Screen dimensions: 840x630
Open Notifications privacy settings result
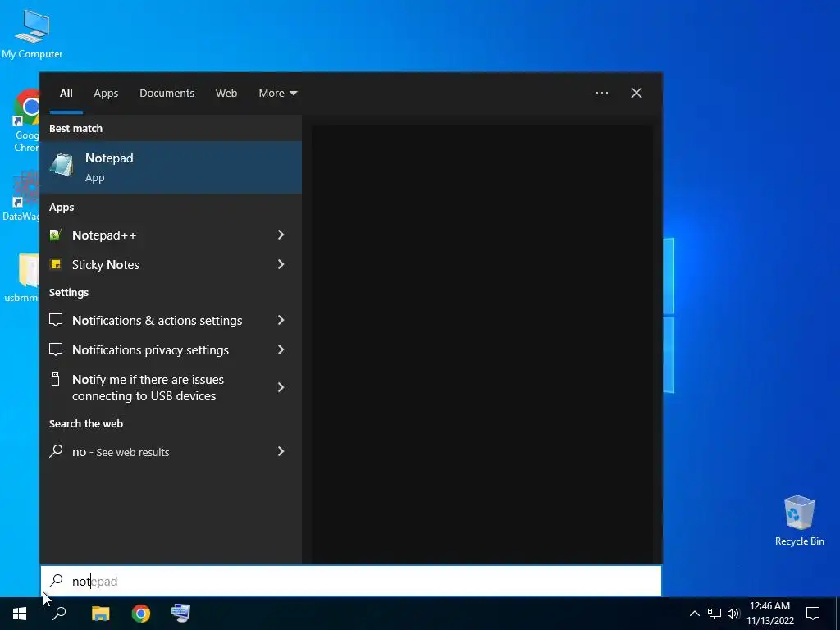(155, 349)
